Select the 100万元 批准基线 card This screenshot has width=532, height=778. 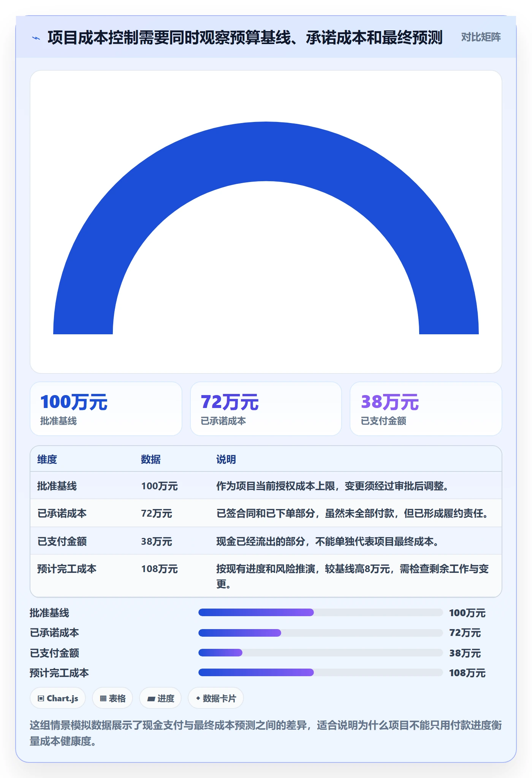point(106,409)
